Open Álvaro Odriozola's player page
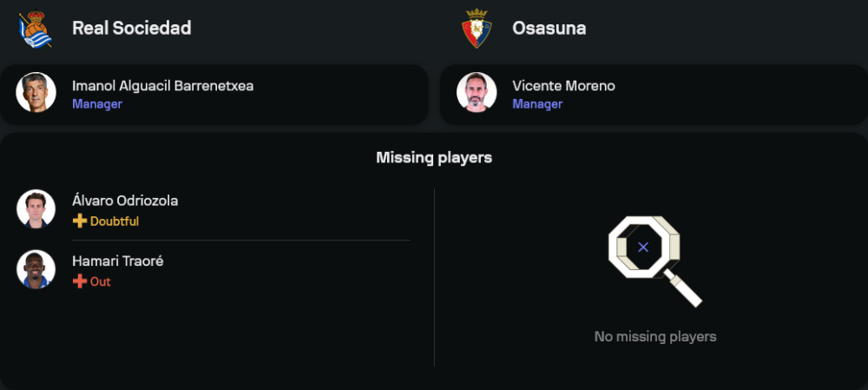Image resolution: width=868 pixels, height=390 pixels. 125,201
